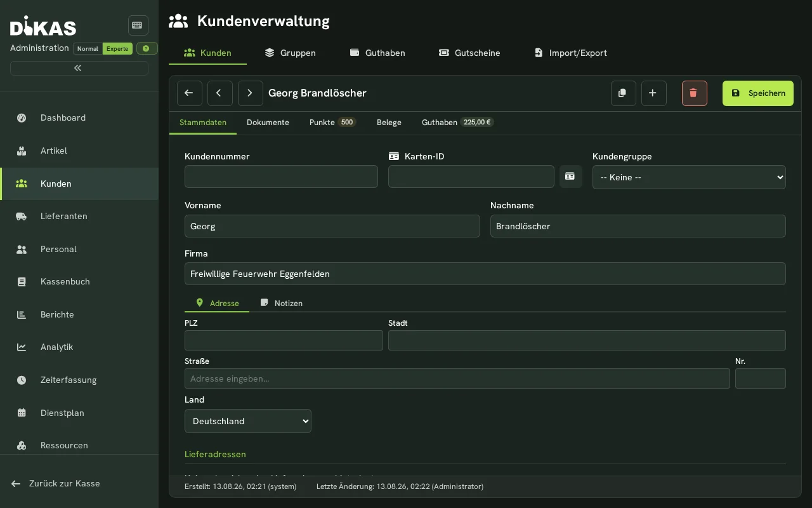Click the PLZ input field

pos(284,340)
